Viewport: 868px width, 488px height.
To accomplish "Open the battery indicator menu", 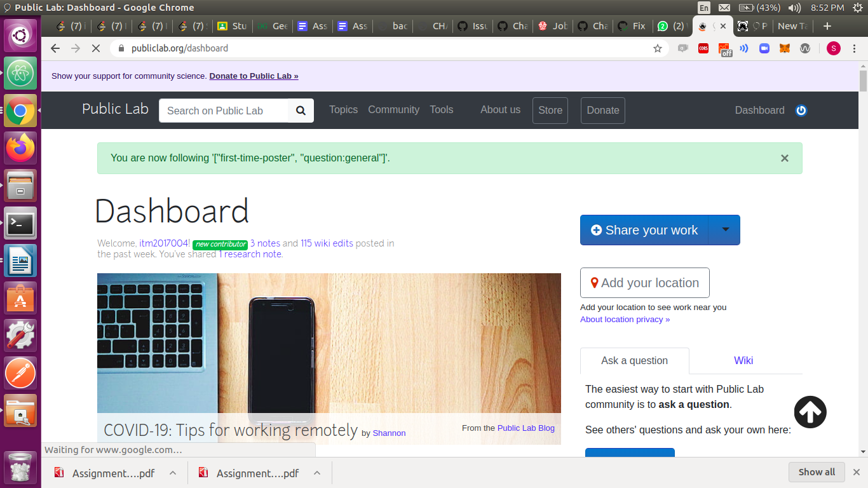I will click(x=759, y=8).
